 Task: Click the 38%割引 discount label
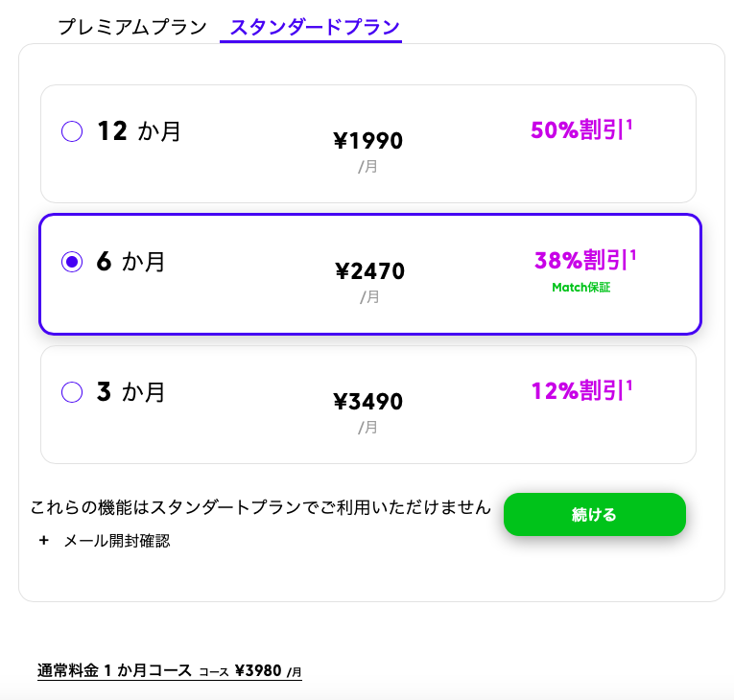pos(585,260)
